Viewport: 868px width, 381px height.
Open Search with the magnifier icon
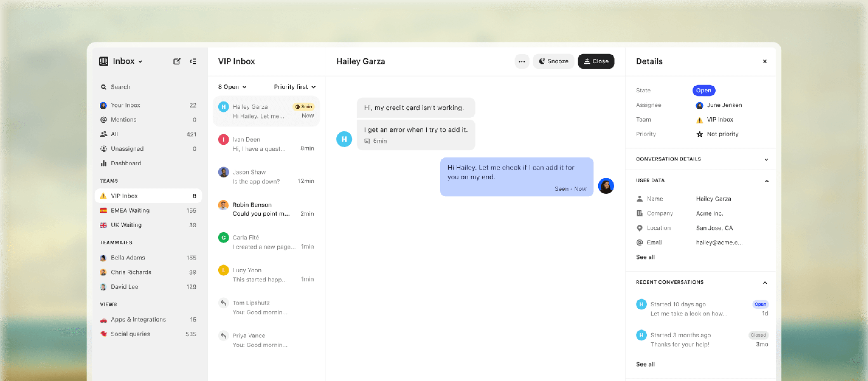(x=104, y=87)
